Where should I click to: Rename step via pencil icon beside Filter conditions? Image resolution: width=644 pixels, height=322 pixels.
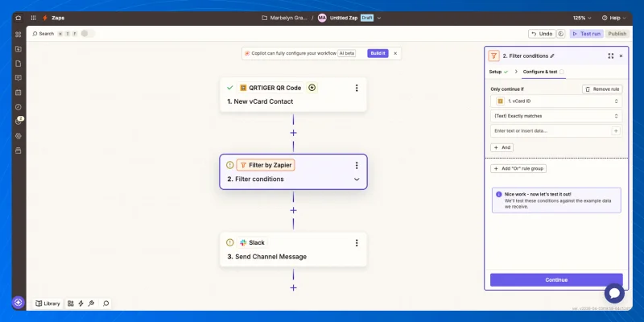(x=552, y=56)
